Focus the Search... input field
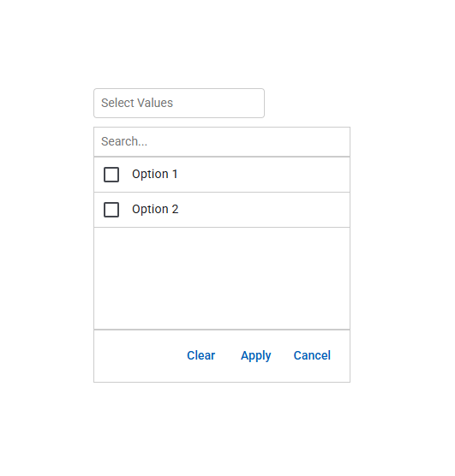 click(x=222, y=141)
